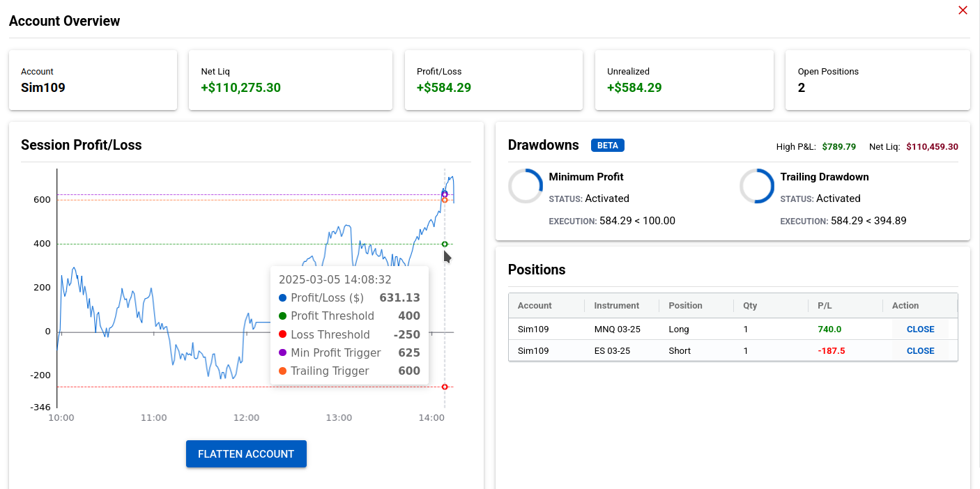The height and width of the screenshot is (489, 980).
Task: Click the Trailing Drawdown circular gauge
Action: coord(757,186)
